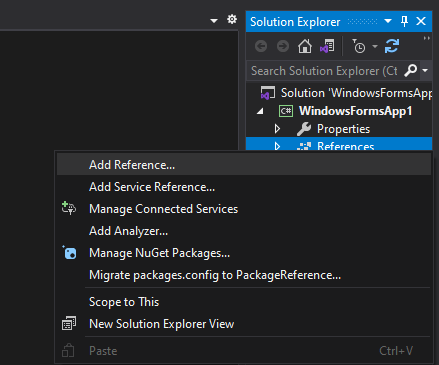Click the C# project icon
The image size is (439, 365).
tap(286, 111)
